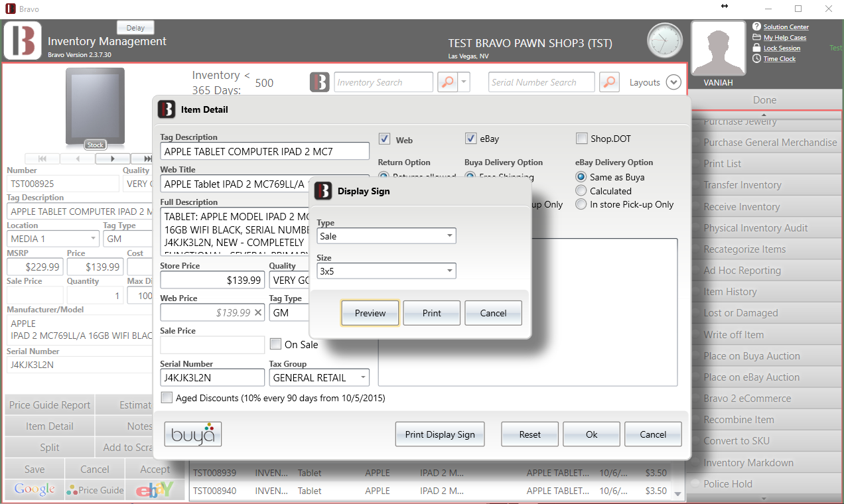Click the Serial Number Search magnifier icon
The height and width of the screenshot is (504, 844).
pyautogui.click(x=610, y=82)
